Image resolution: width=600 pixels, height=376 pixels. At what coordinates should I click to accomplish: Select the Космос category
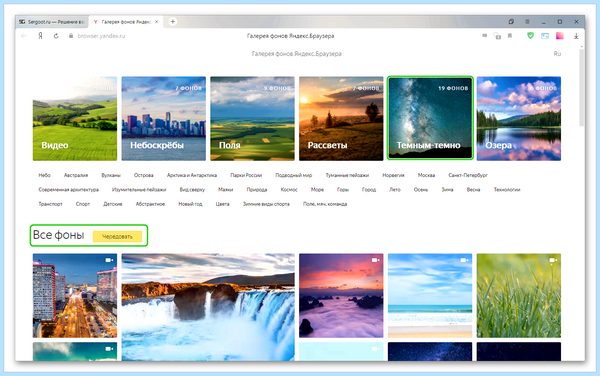289,190
